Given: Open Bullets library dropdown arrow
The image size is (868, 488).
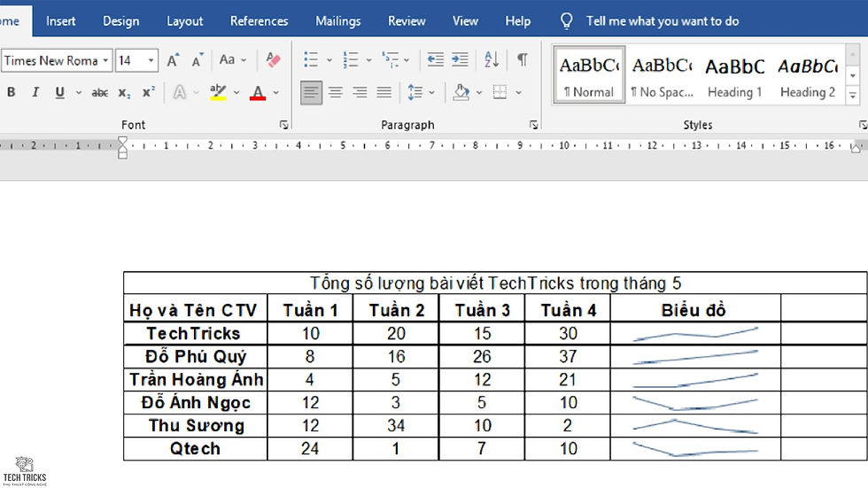Looking at the screenshot, I should point(329,59).
